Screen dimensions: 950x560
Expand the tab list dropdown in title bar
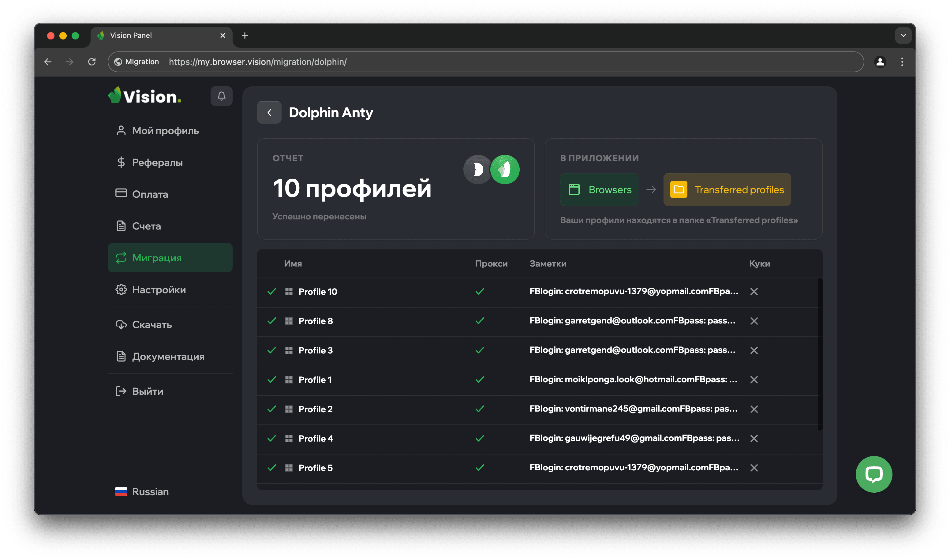pyautogui.click(x=903, y=35)
